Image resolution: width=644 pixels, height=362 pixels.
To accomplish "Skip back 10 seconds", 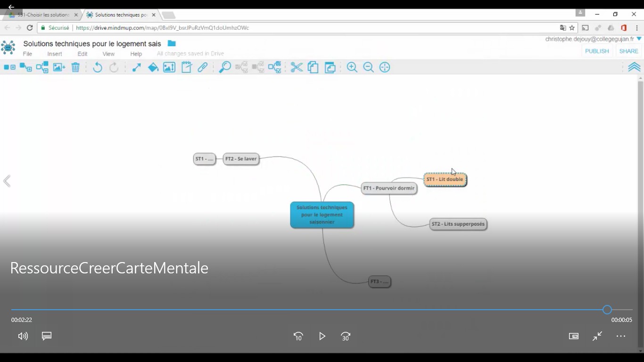I will tap(298, 336).
